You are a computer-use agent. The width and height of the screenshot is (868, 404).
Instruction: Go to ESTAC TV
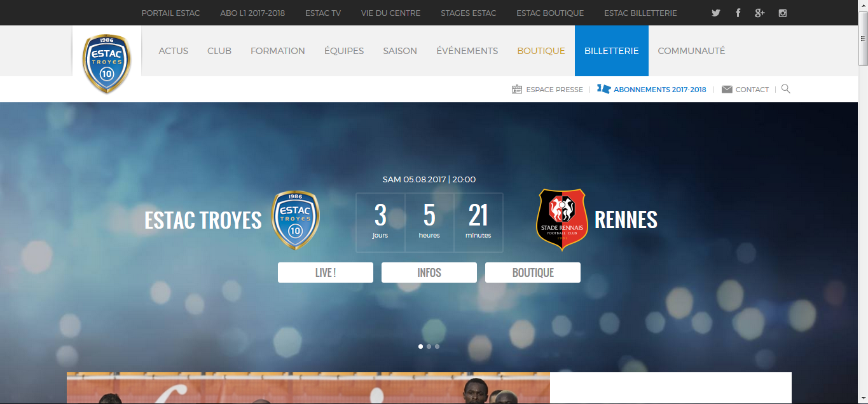(x=323, y=13)
